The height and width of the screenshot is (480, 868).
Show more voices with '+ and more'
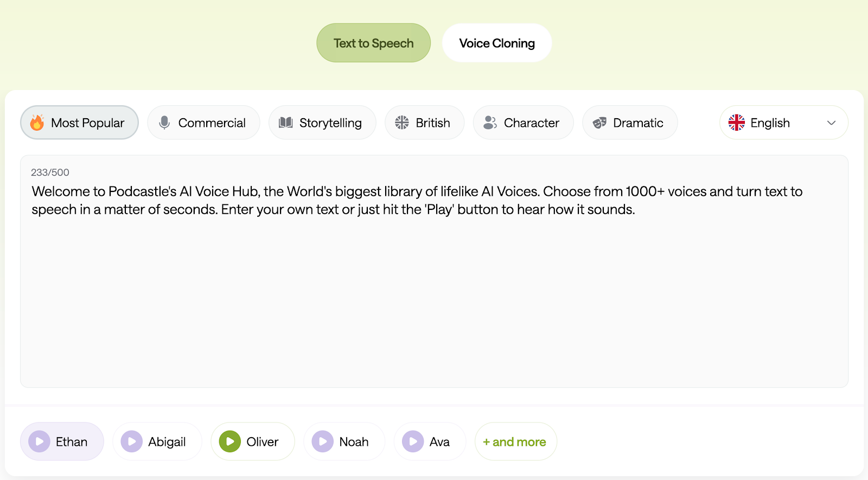pyautogui.click(x=515, y=441)
